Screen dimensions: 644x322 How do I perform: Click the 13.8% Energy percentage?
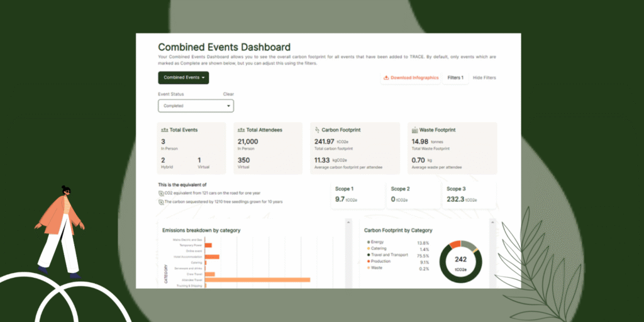click(423, 243)
